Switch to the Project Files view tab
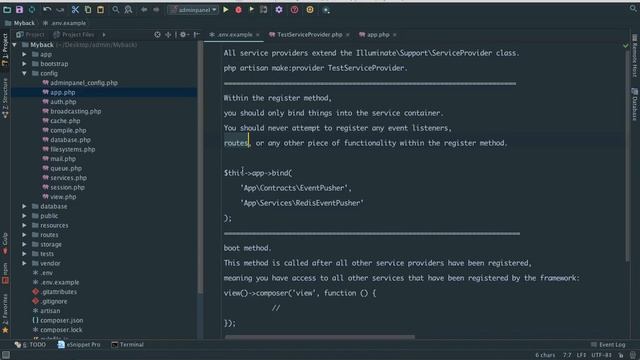Image resolution: width=640 pixels, height=360 pixels. click(74, 35)
